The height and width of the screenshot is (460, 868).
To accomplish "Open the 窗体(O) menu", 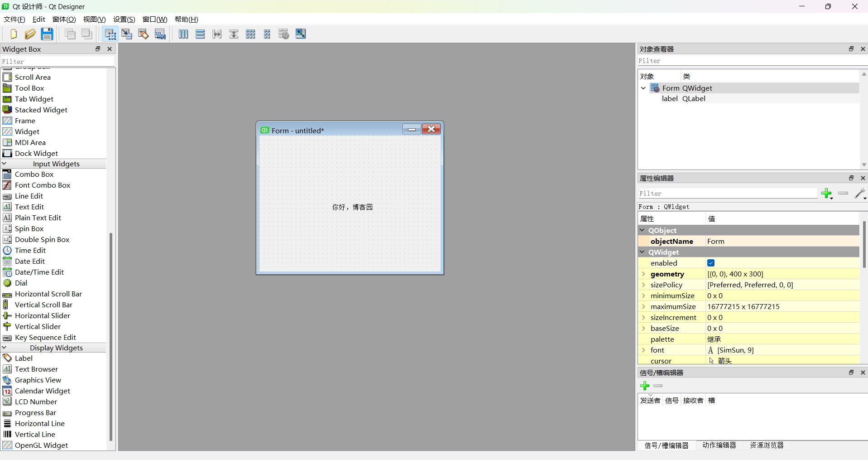I will click(64, 19).
